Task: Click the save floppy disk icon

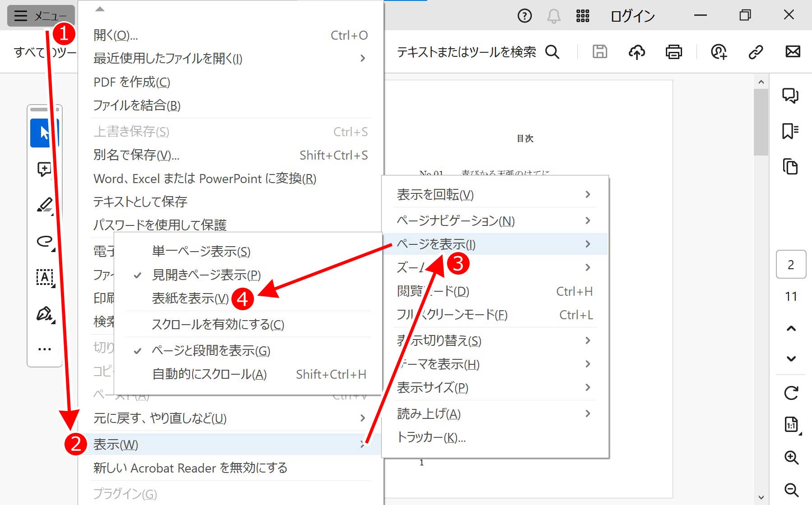Action: click(x=600, y=52)
